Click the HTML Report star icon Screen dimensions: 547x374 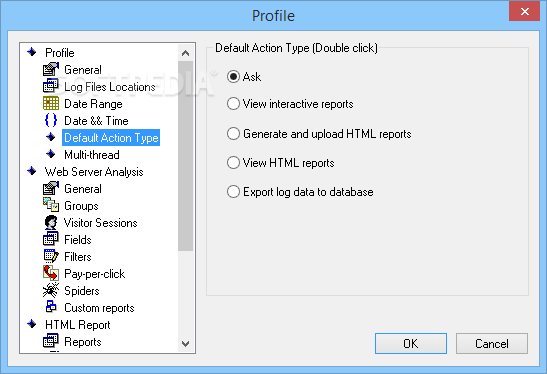(32, 324)
